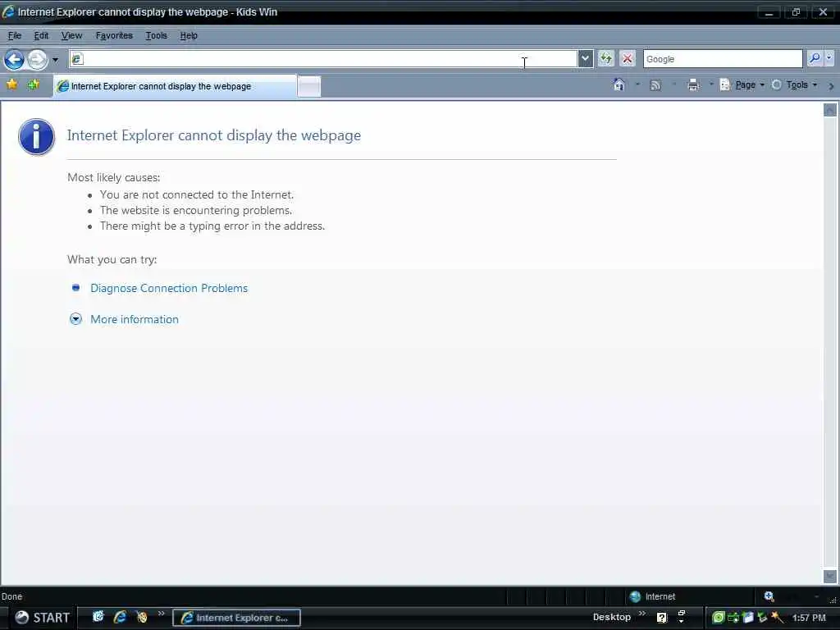Open the Home button dropdown arrow

click(637, 84)
